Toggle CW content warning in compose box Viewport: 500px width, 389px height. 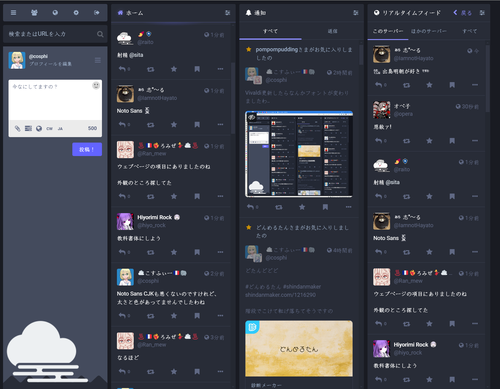(x=49, y=129)
